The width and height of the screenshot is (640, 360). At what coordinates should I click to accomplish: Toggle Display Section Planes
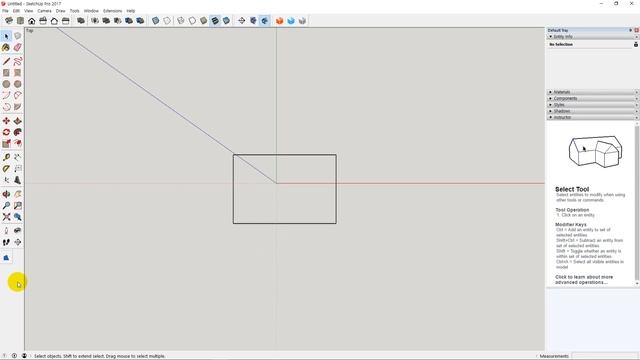[253, 21]
